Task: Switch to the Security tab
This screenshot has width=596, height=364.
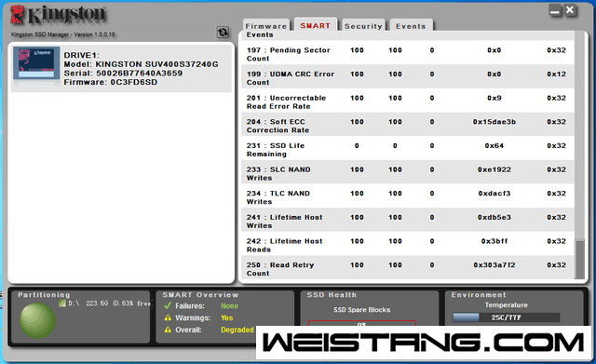Action: coord(363,25)
